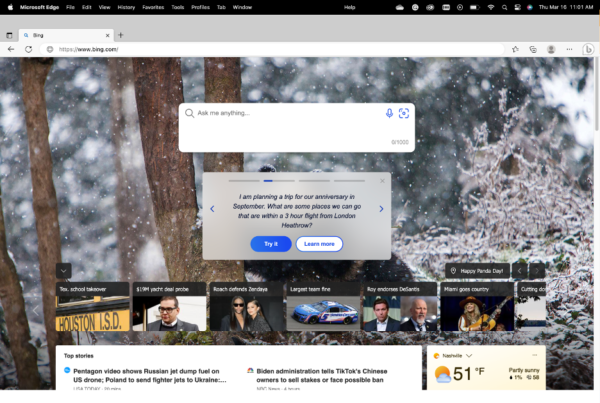Open the History menu
This screenshot has height=403, width=600.
click(126, 7)
